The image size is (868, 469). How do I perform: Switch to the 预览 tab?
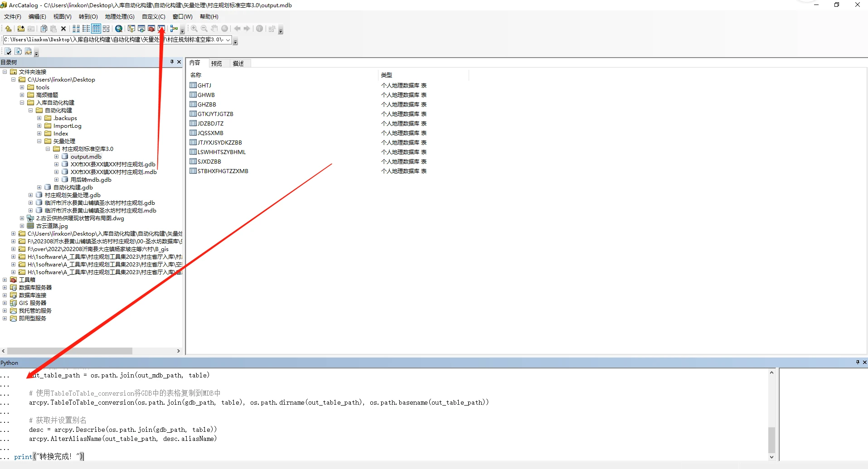(x=217, y=63)
